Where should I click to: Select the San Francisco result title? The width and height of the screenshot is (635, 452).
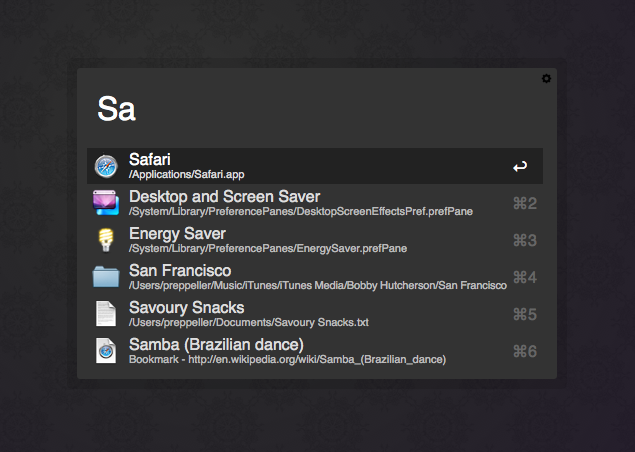pyautogui.click(x=180, y=270)
